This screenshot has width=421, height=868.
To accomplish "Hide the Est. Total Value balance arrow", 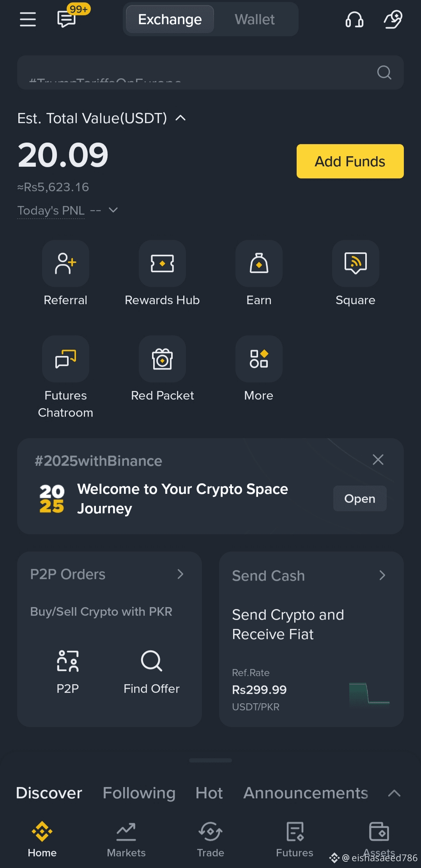I will click(x=180, y=118).
